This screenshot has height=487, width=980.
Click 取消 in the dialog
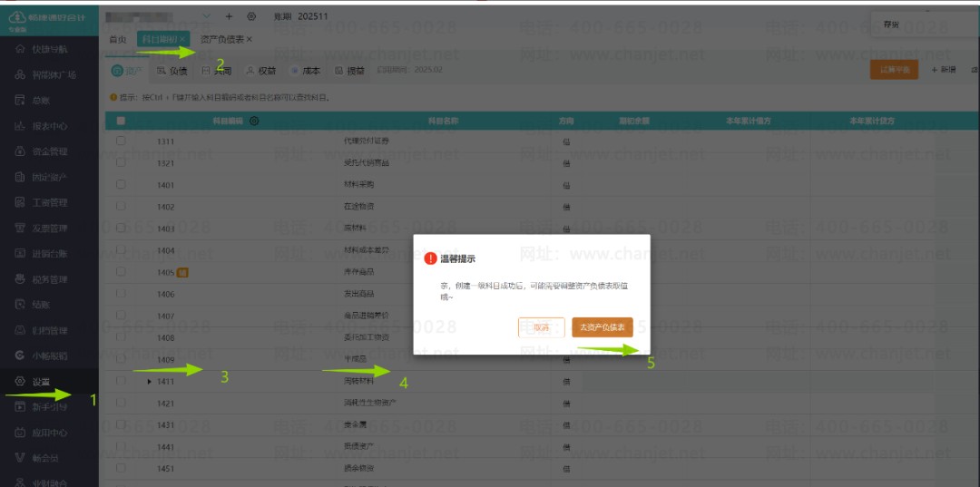click(541, 327)
